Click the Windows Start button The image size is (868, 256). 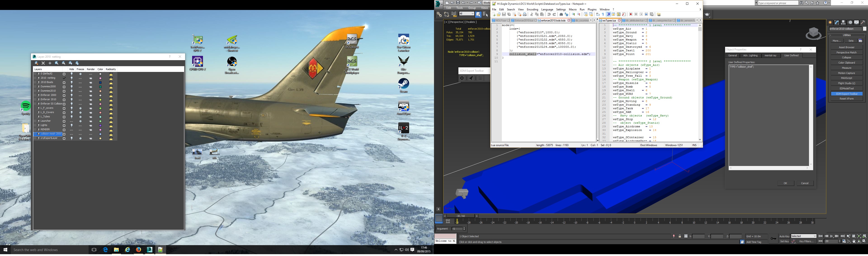(5, 250)
